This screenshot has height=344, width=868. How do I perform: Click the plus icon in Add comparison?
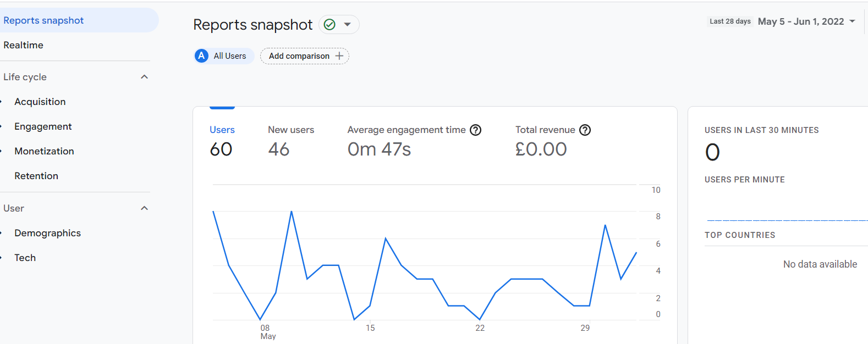(x=339, y=56)
